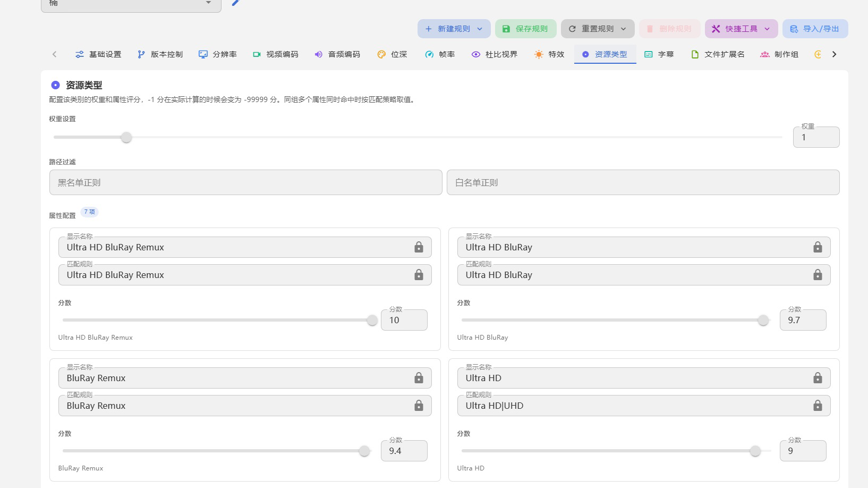Click the score field showing 9.4
The height and width of the screenshot is (488, 868).
tap(404, 451)
